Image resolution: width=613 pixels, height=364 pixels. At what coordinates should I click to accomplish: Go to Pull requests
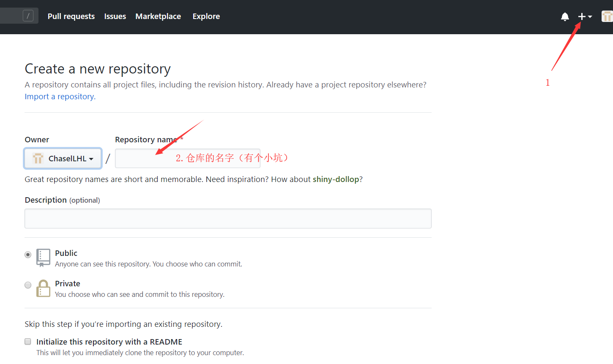click(x=71, y=16)
